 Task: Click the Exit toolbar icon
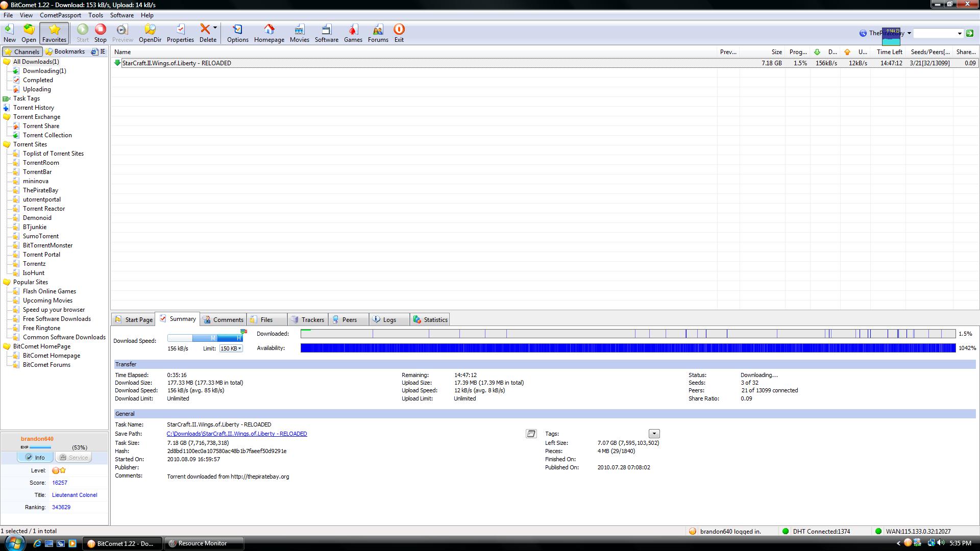pyautogui.click(x=399, y=33)
